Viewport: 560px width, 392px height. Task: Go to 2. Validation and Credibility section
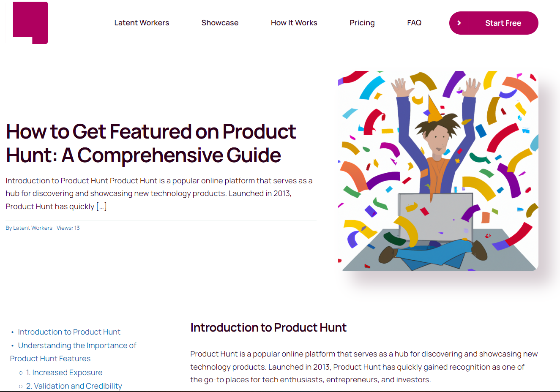pos(74,386)
